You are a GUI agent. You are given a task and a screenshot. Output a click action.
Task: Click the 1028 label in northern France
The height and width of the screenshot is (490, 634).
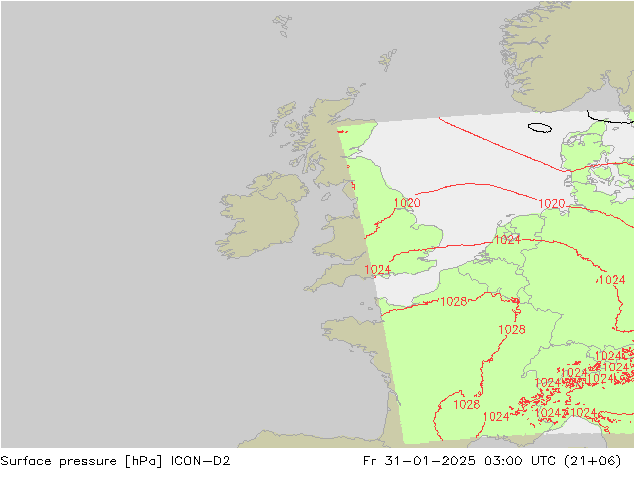454,302
